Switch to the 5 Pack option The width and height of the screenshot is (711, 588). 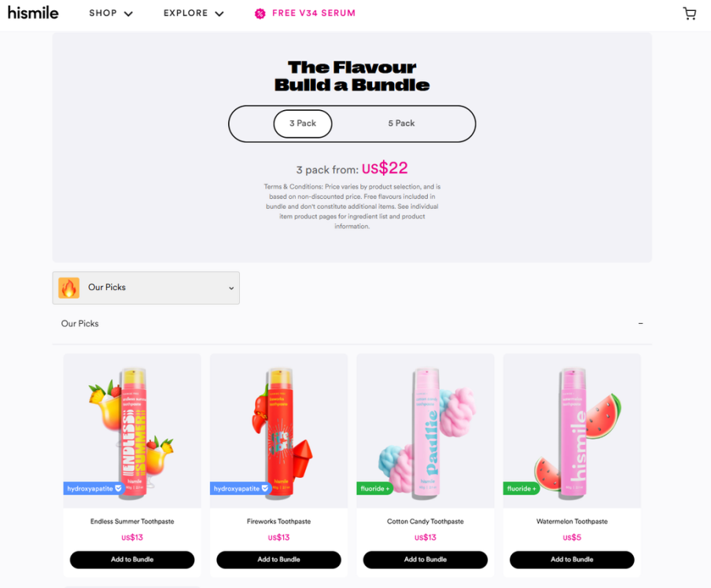click(x=401, y=123)
